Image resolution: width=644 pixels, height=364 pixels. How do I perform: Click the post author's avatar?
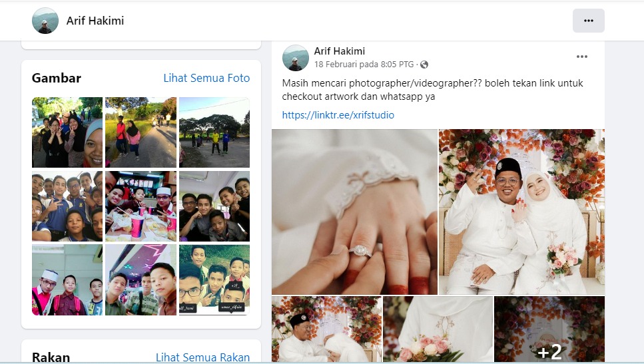coord(295,58)
